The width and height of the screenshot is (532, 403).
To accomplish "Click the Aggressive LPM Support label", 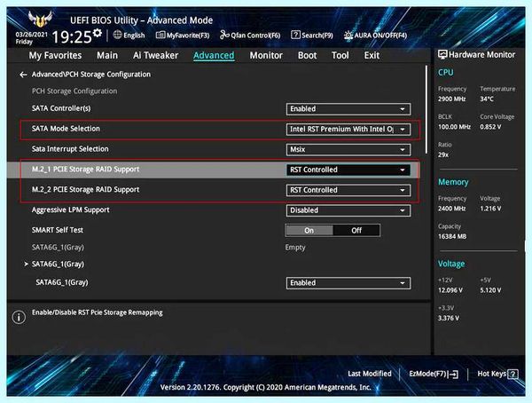I will [x=71, y=209].
